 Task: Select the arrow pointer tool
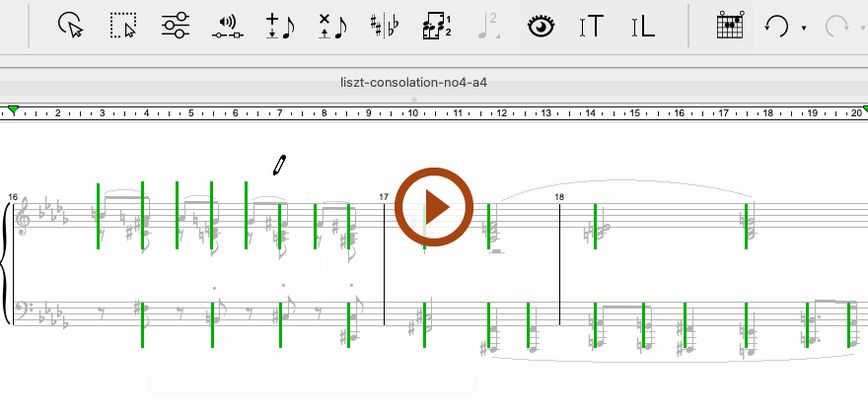pos(70,27)
